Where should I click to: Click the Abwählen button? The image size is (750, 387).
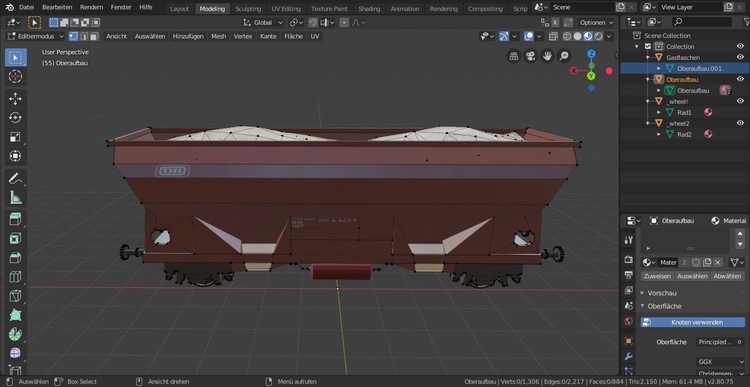(x=728, y=276)
